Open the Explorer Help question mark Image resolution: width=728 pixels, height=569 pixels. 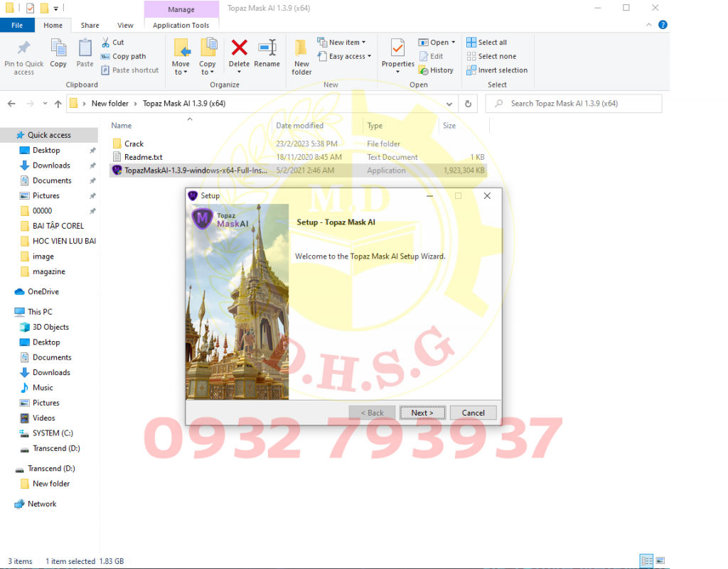663,25
